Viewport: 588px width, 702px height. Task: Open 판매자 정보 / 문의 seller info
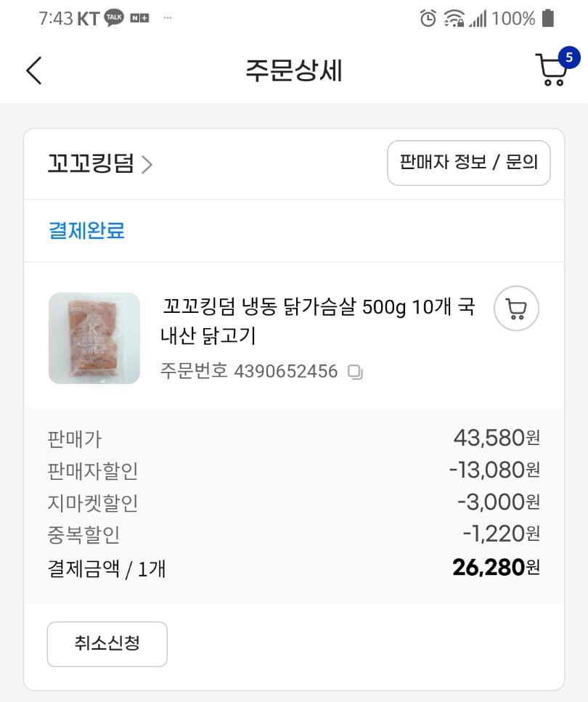(x=469, y=163)
